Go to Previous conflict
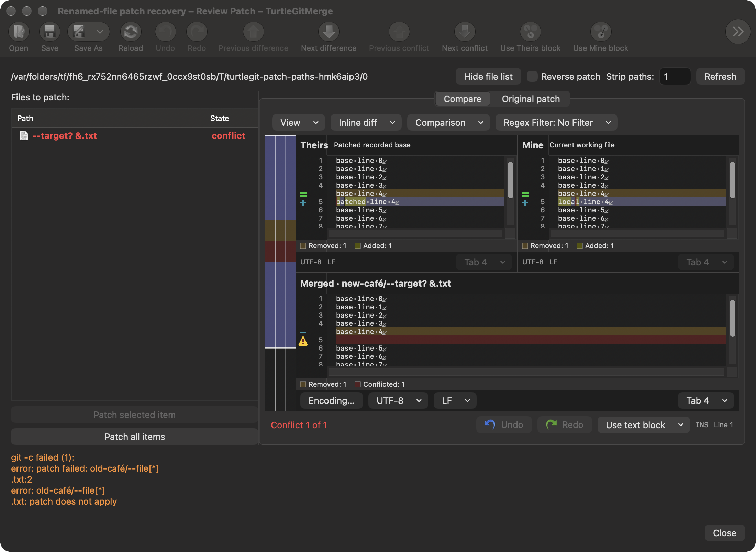The width and height of the screenshot is (756, 552). click(399, 32)
